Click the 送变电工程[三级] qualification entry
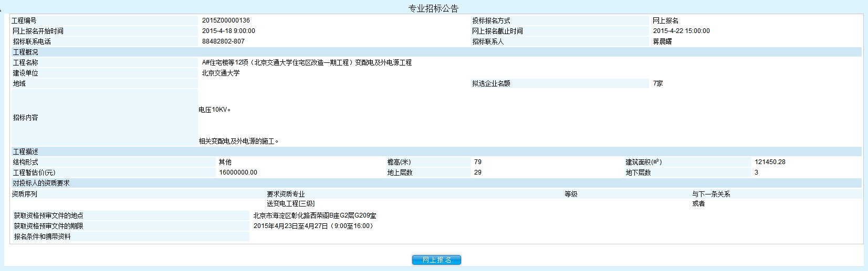Viewport: 868px width, 271px height. (290, 203)
